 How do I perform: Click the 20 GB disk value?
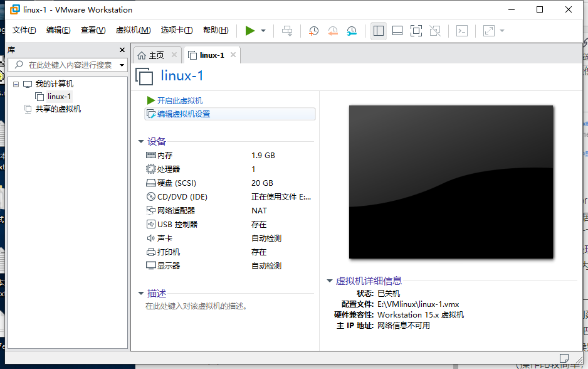click(262, 183)
